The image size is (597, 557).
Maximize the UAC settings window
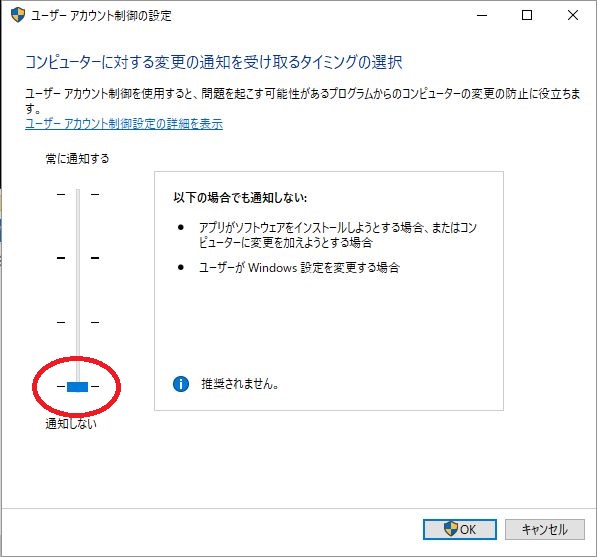527,15
